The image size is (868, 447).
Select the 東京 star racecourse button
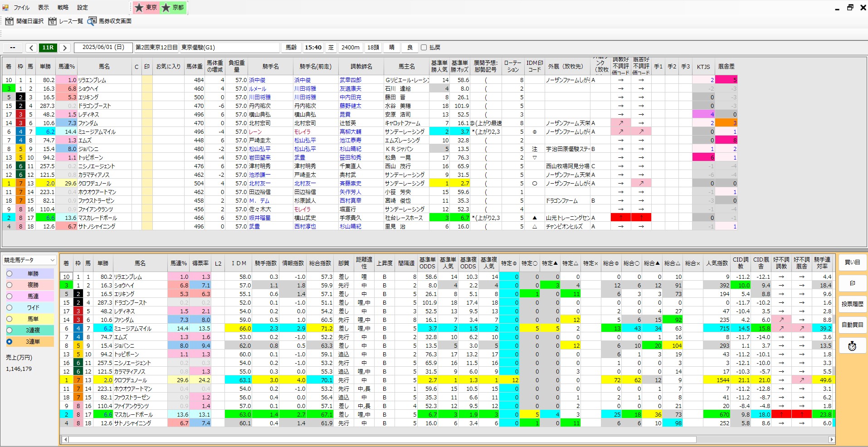click(146, 8)
